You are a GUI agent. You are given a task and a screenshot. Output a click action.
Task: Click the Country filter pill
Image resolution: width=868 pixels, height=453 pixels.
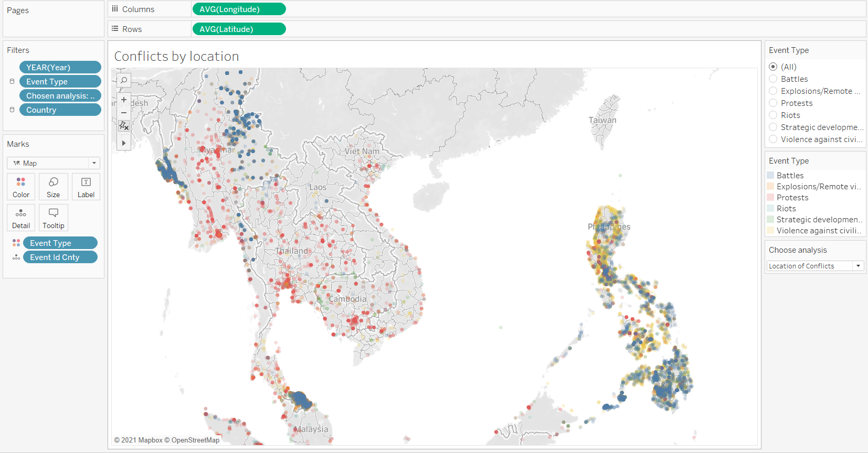[x=60, y=110]
